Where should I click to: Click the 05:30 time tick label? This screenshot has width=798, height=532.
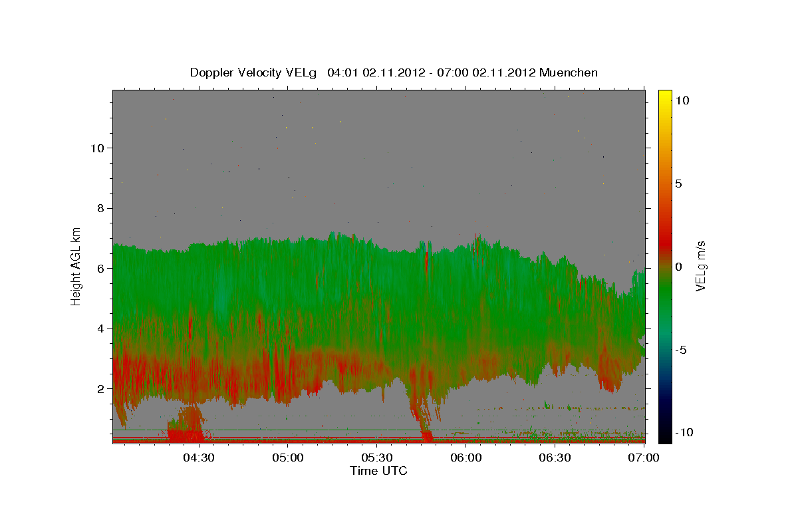point(376,458)
